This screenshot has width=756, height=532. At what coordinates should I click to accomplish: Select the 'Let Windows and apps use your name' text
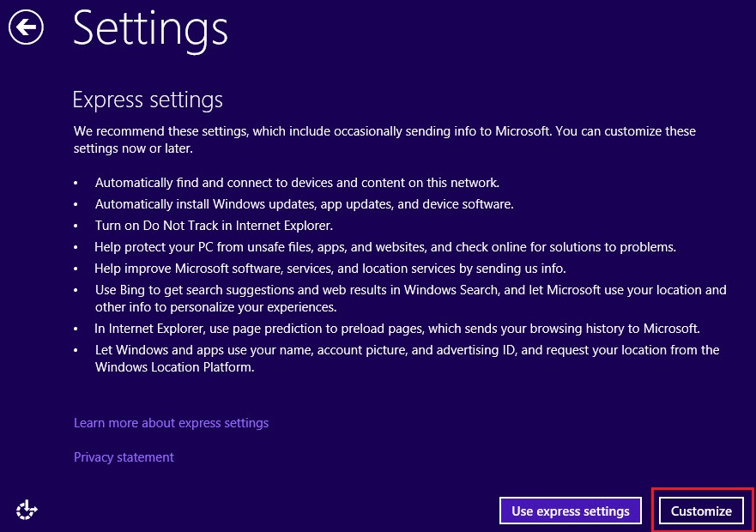pos(407,358)
